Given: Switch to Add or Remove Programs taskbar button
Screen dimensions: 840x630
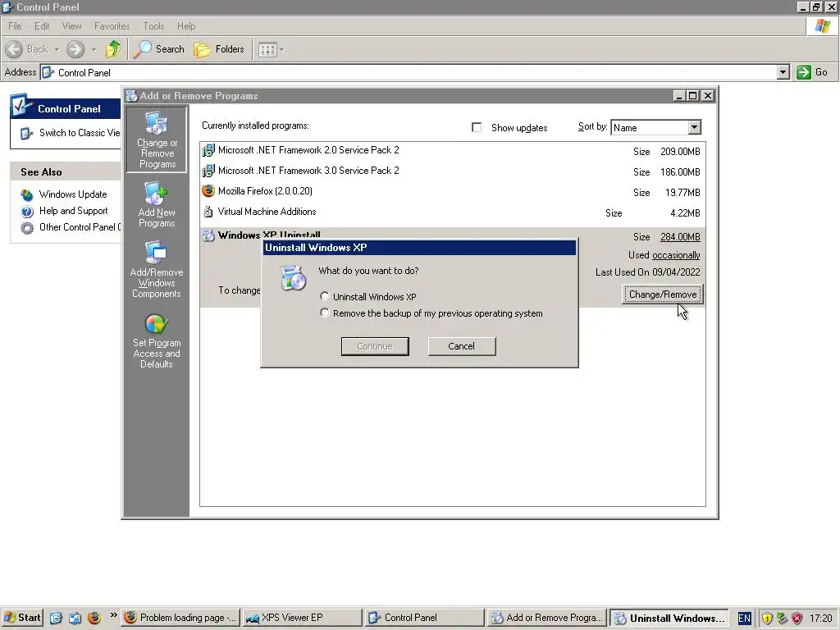Looking at the screenshot, I should [x=547, y=618].
